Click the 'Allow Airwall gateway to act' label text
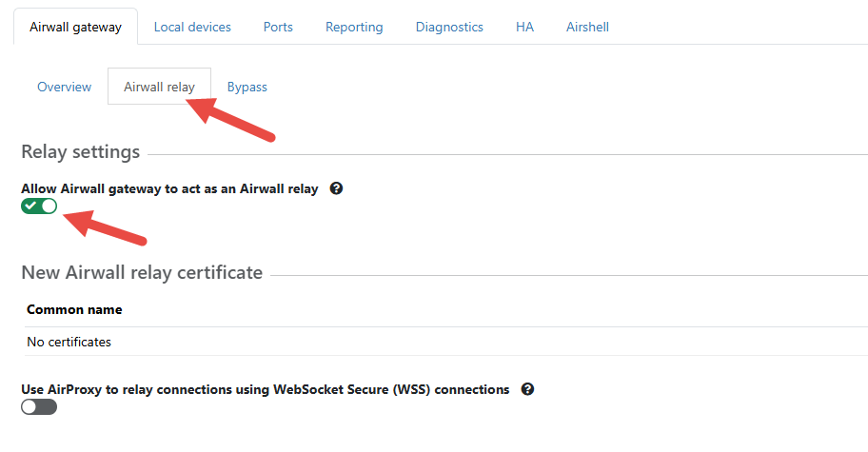The image size is (868, 452). coord(169,188)
